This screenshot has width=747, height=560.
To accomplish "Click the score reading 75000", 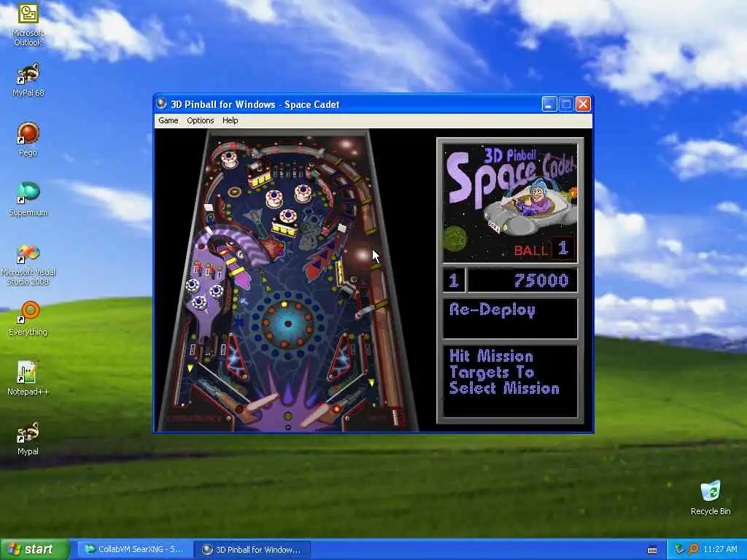I will pos(542,281).
